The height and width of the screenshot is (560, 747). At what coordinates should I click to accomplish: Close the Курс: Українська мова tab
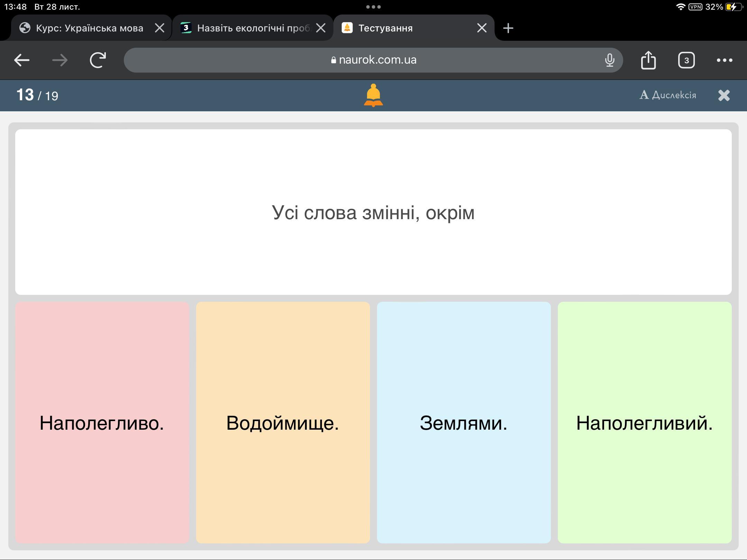[159, 28]
